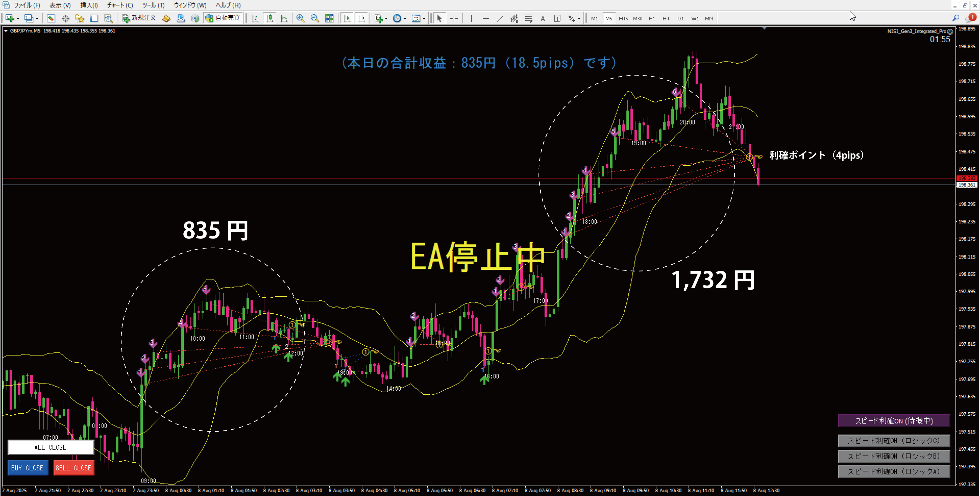The width and height of the screenshot is (980, 496).
Task: Expand the templates dropdown arrow
Action: [424, 18]
